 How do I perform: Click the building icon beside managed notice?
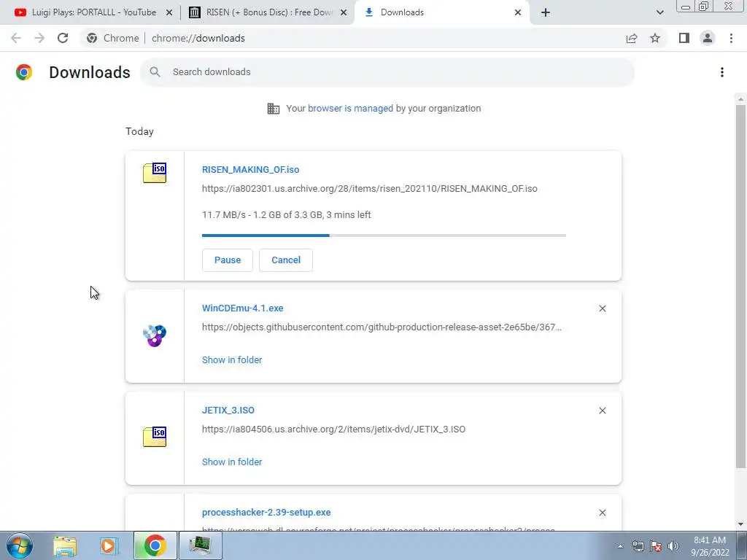[274, 109]
